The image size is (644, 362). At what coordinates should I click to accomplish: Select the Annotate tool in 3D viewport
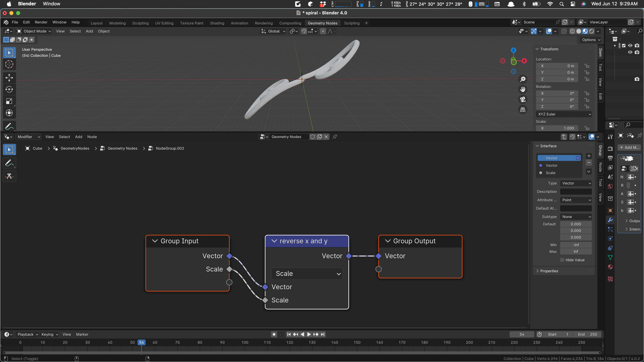pos(9,126)
